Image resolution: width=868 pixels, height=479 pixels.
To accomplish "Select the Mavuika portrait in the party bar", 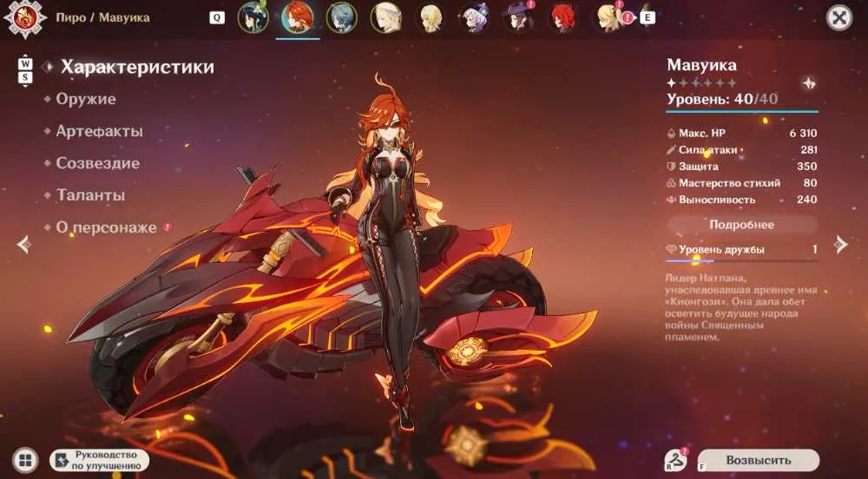I will 297,17.
